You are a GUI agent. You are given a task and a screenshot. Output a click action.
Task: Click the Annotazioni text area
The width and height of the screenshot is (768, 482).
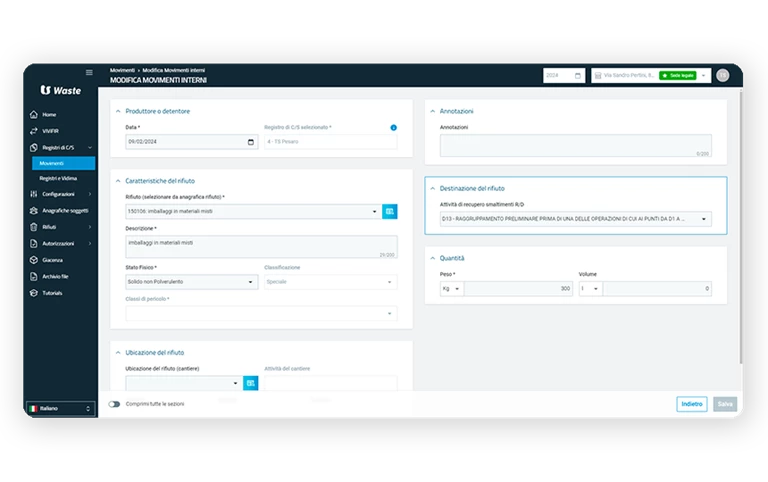(576, 146)
